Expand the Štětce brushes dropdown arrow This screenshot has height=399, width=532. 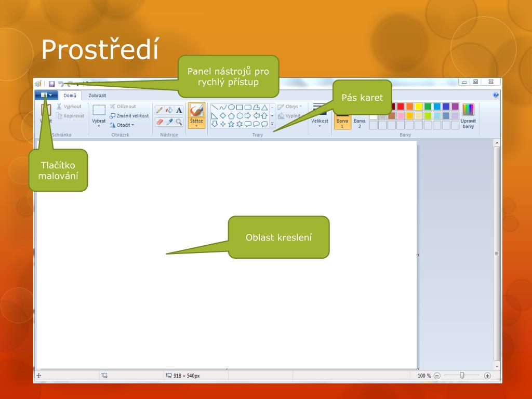(x=197, y=126)
